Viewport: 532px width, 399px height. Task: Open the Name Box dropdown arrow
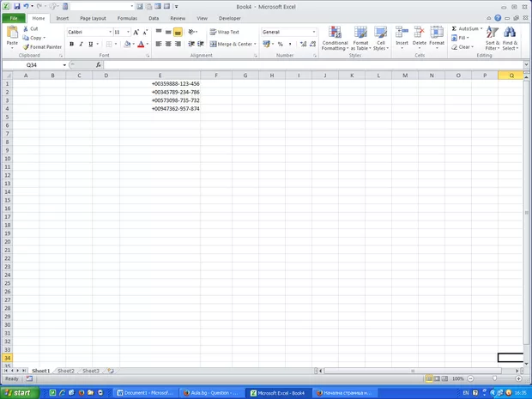(63, 65)
